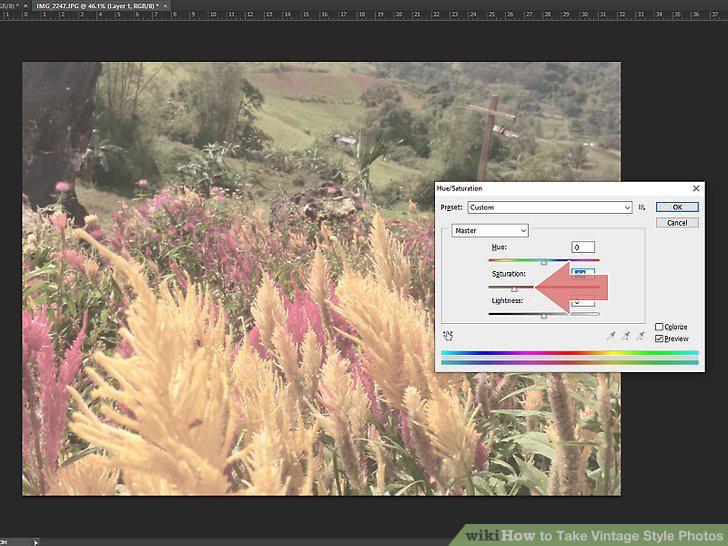Click Cancel in the Hue/Saturation dialog

point(677,223)
